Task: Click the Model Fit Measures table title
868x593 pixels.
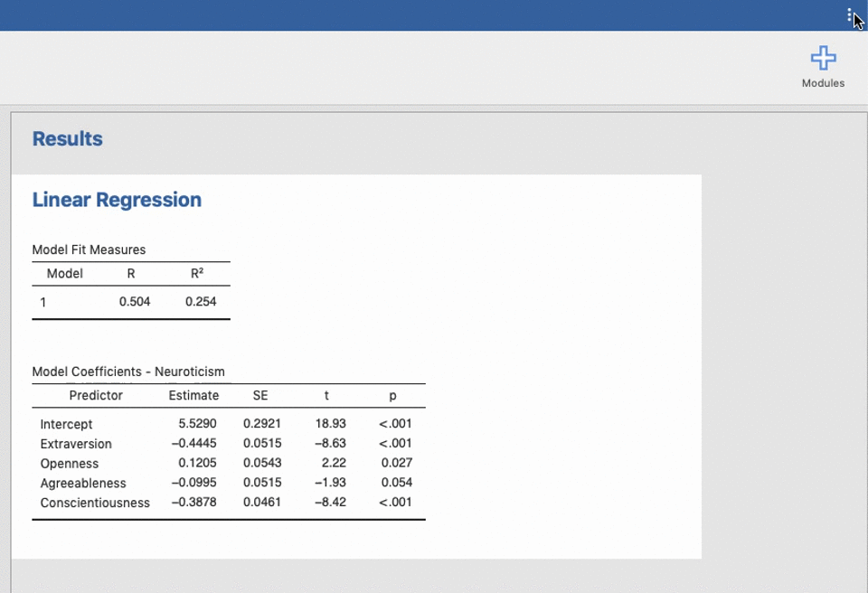Action: coord(89,249)
